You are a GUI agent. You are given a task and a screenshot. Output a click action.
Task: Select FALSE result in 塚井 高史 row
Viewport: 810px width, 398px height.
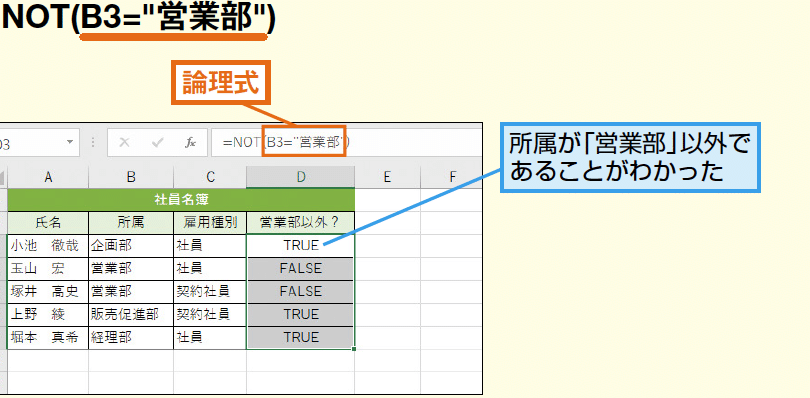pos(301,292)
